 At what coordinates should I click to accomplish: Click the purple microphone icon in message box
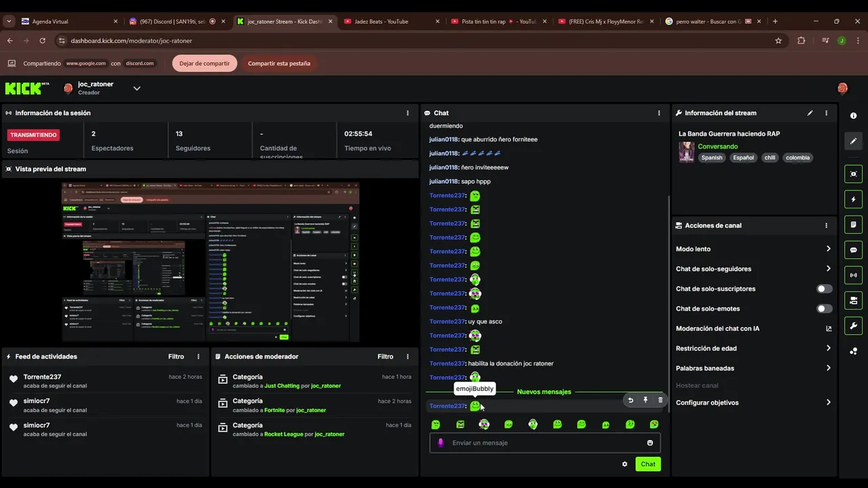(x=440, y=443)
